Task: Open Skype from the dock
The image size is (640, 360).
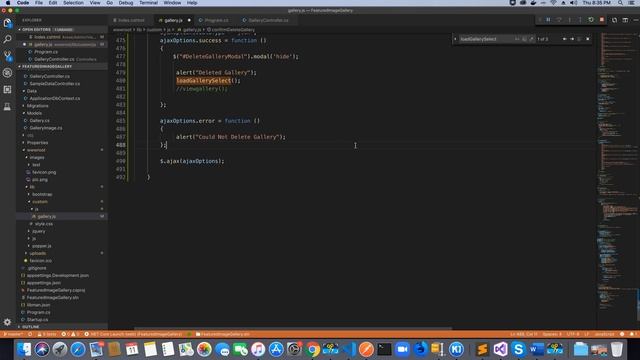Action: click(x=518, y=349)
